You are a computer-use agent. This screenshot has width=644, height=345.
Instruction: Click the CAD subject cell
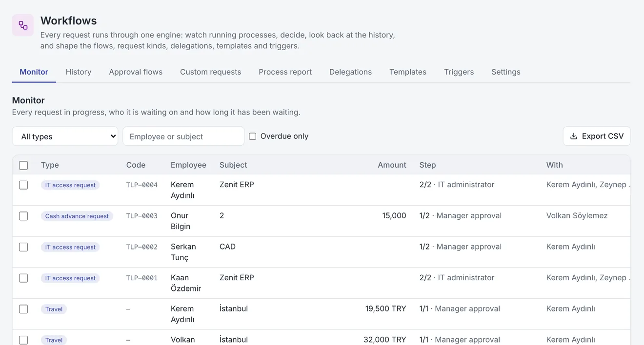point(227,247)
